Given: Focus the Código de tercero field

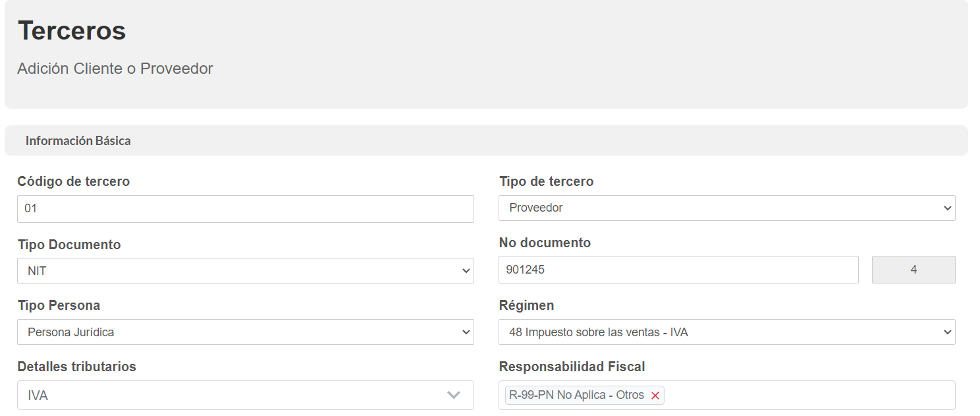Looking at the screenshot, I should pos(246,208).
